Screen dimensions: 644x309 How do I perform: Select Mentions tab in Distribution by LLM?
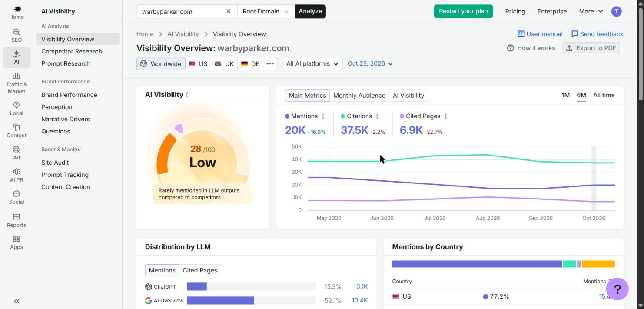coord(162,270)
